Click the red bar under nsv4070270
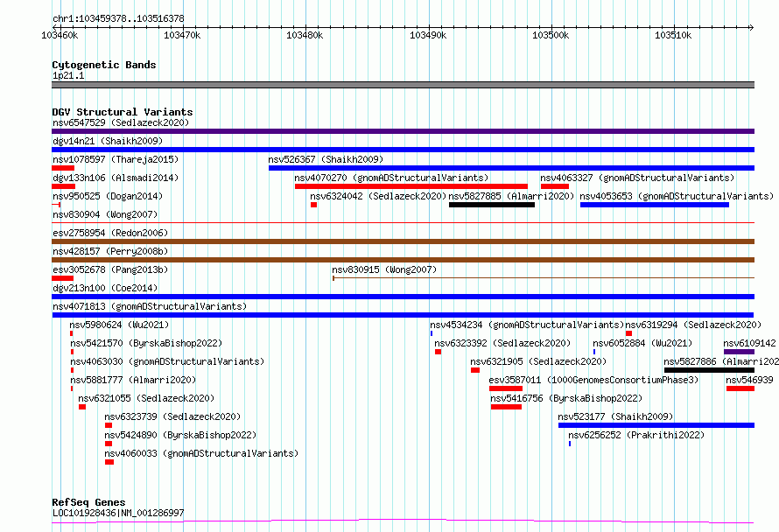779x532 pixels. 411,186
